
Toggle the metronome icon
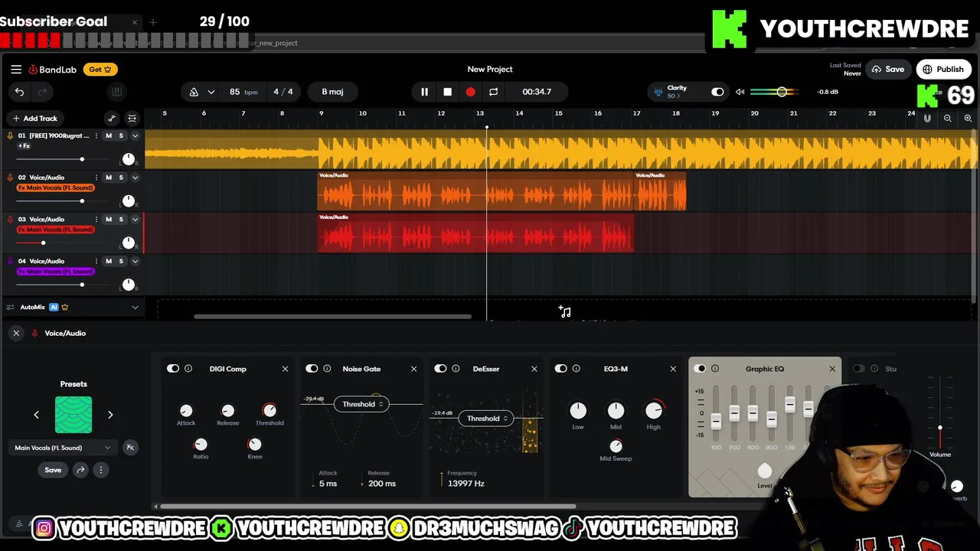(x=194, y=92)
